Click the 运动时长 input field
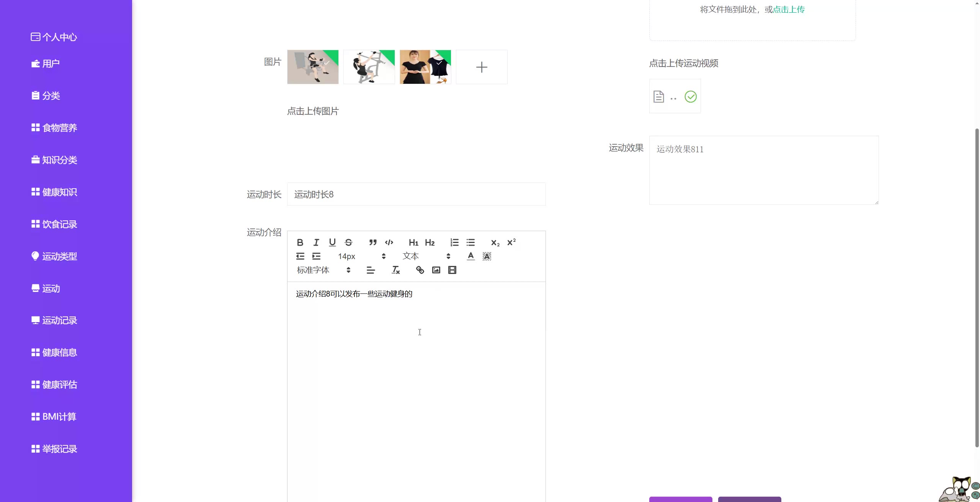 tap(416, 194)
